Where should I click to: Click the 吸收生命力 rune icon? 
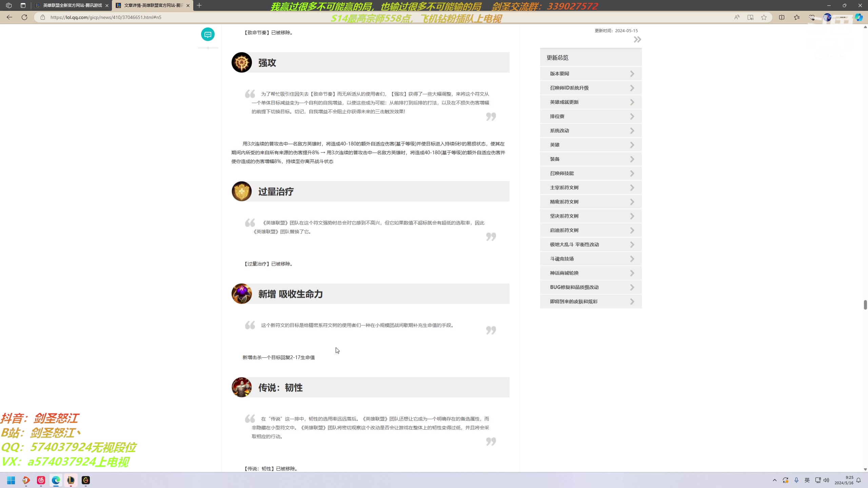tap(242, 294)
